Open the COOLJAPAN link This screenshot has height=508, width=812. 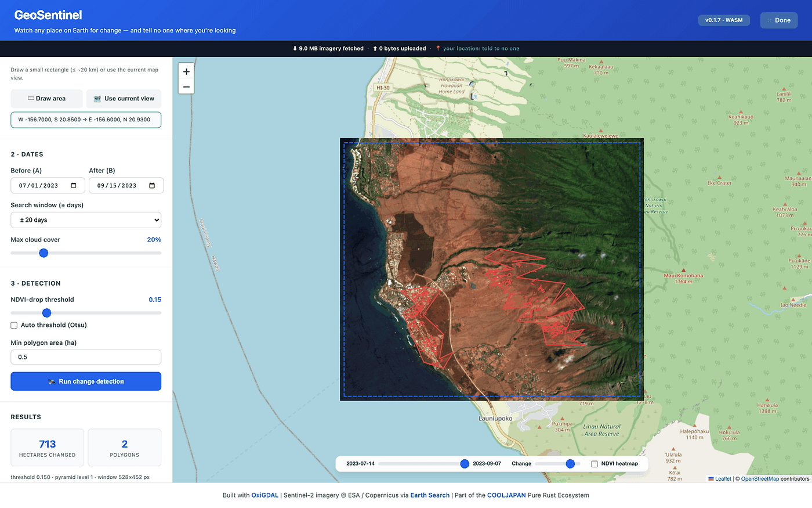[x=506, y=495]
